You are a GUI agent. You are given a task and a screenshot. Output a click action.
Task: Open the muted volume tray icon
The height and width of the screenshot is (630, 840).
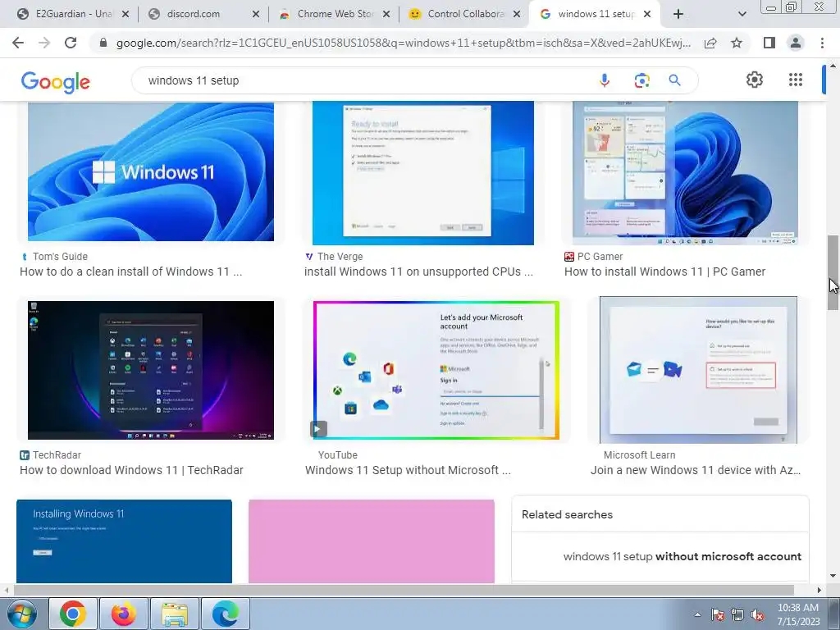[x=757, y=614]
